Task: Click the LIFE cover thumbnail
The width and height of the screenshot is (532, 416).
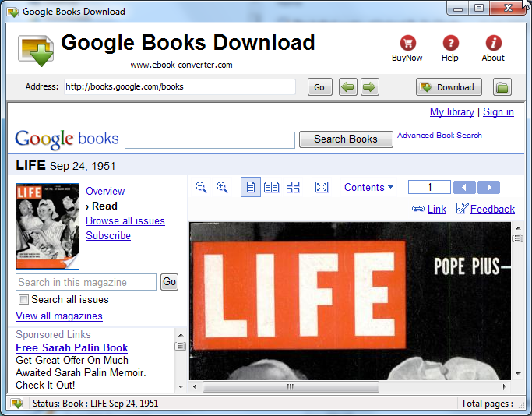Action: (x=48, y=227)
